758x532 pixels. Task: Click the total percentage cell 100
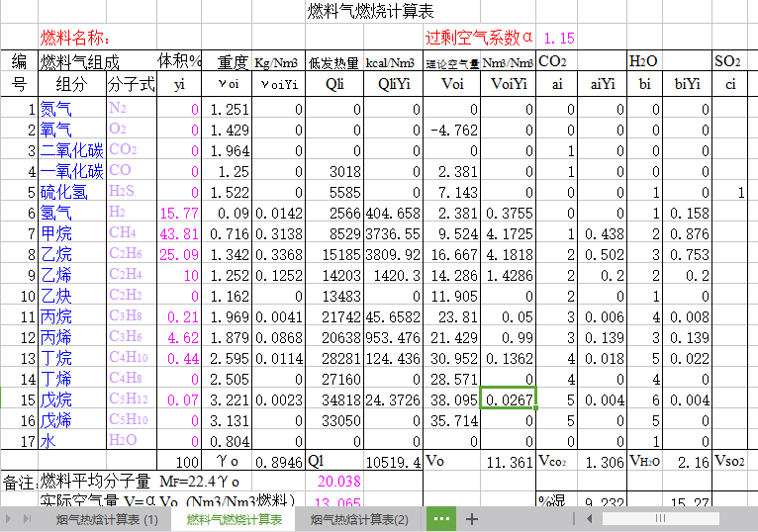coord(179,462)
